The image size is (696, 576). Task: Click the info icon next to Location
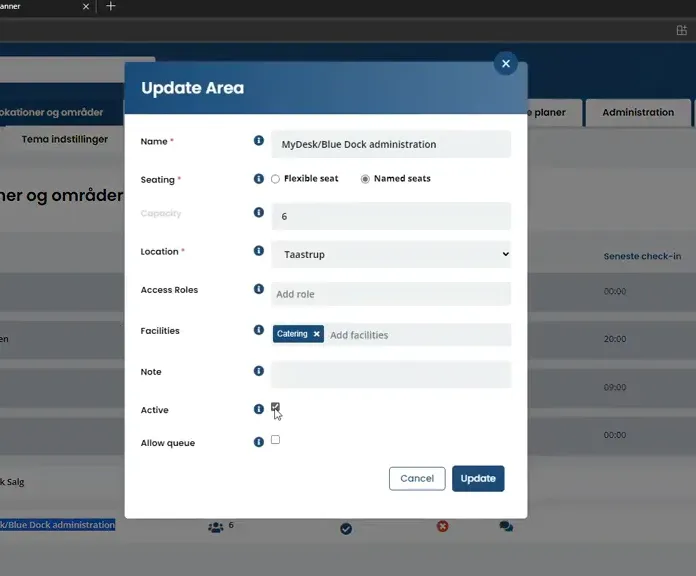[x=259, y=251]
